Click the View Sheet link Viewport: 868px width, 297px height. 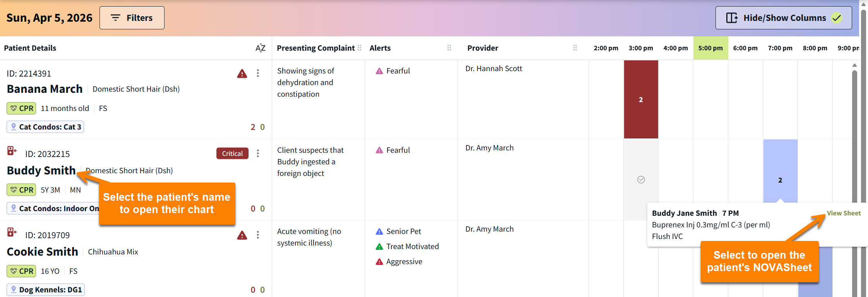coord(844,213)
